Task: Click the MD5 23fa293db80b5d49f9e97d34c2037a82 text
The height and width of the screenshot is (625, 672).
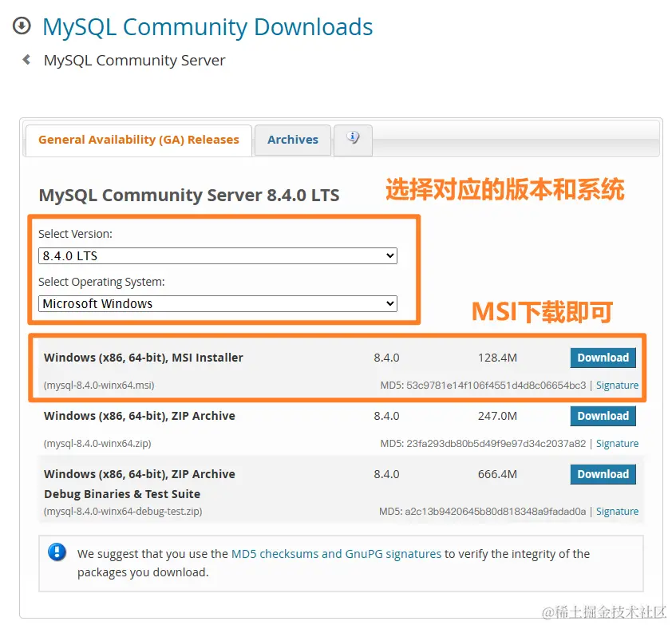Action: point(483,443)
